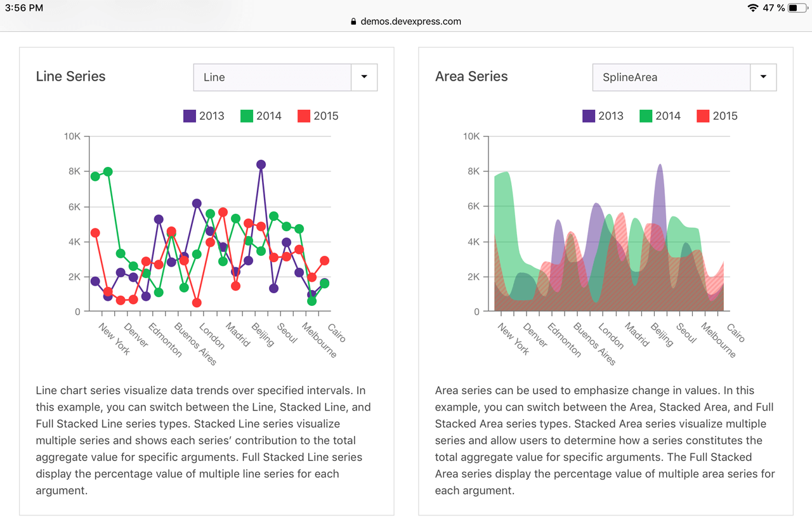The height and width of the screenshot is (523, 812).
Task: Click the green 2014 legend swatch in Line Series
Action: coord(247,116)
